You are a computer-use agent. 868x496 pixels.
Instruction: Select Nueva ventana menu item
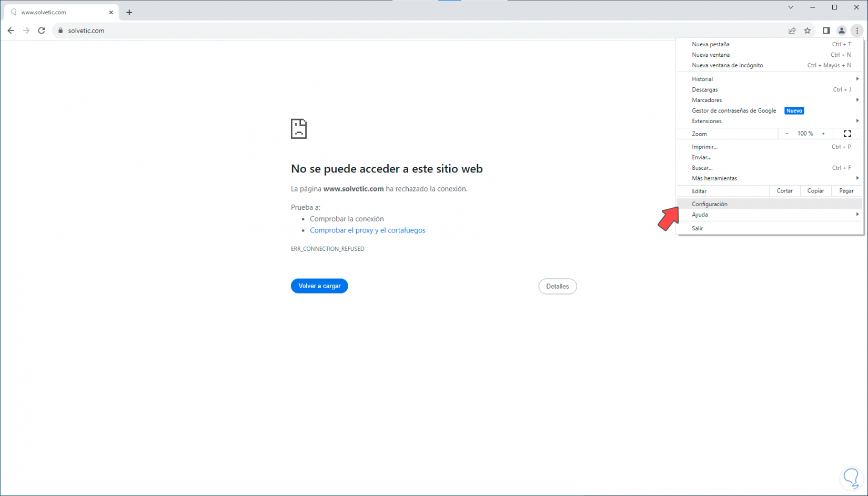[x=770, y=55]
